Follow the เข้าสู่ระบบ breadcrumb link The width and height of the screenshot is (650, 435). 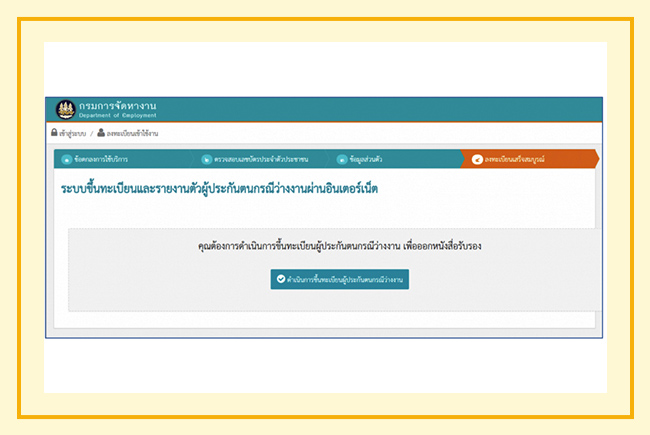(72, 133)
